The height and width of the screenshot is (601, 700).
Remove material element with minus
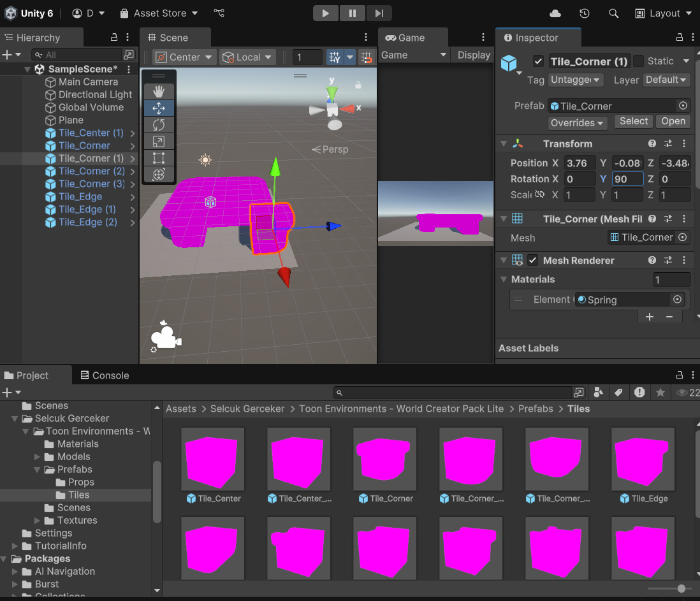[x=669, y=317]
